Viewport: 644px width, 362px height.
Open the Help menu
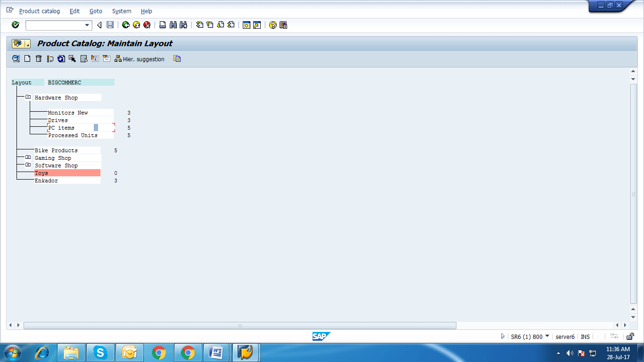click(x=147, y=11)
